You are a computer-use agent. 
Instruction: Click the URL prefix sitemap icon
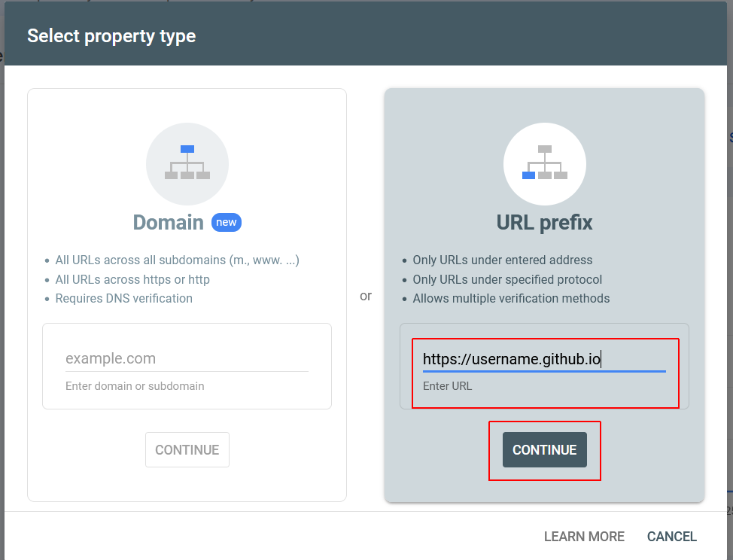click(x=545, y=163)
